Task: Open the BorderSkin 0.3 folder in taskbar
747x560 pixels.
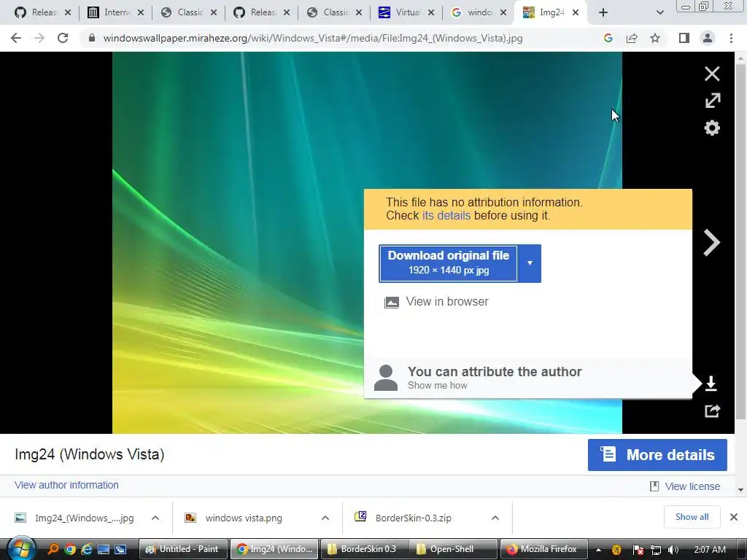Action: point(363,549)
